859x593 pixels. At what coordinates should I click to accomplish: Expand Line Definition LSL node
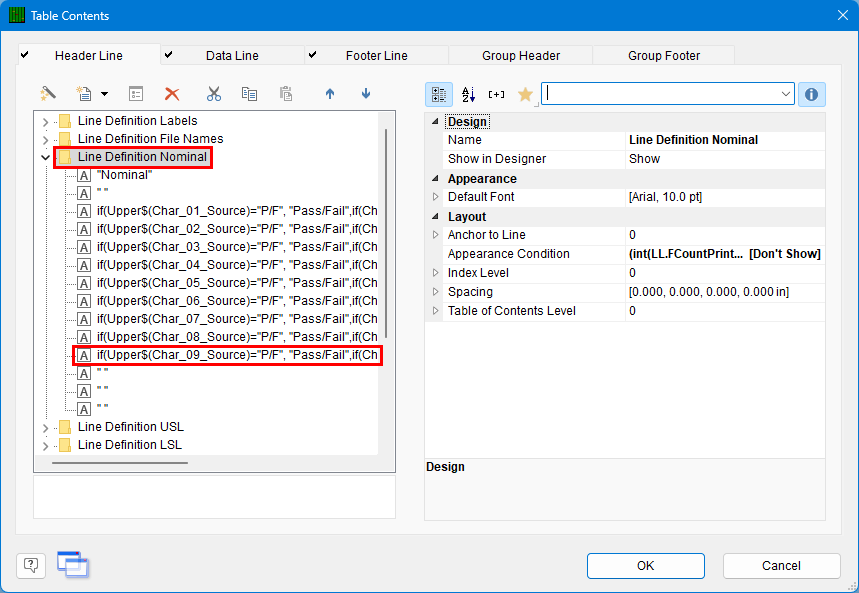point(45,446)
